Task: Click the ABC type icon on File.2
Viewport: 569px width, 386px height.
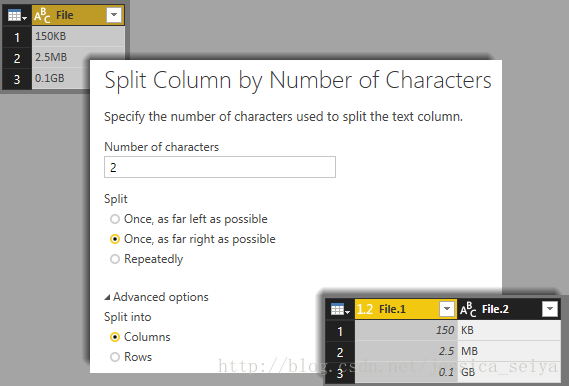Action: (468, 309)
